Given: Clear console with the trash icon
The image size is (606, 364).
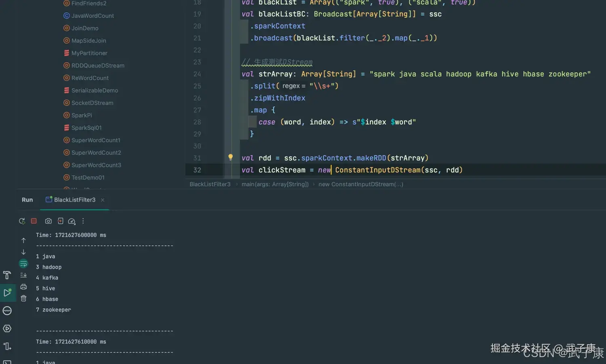Looking at the screenshot, I should 23,299.
